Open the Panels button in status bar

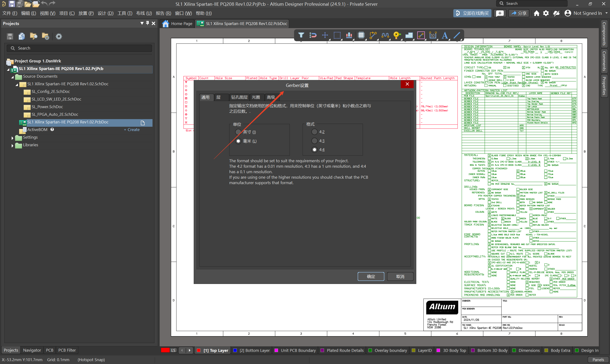tap(598, 360)
